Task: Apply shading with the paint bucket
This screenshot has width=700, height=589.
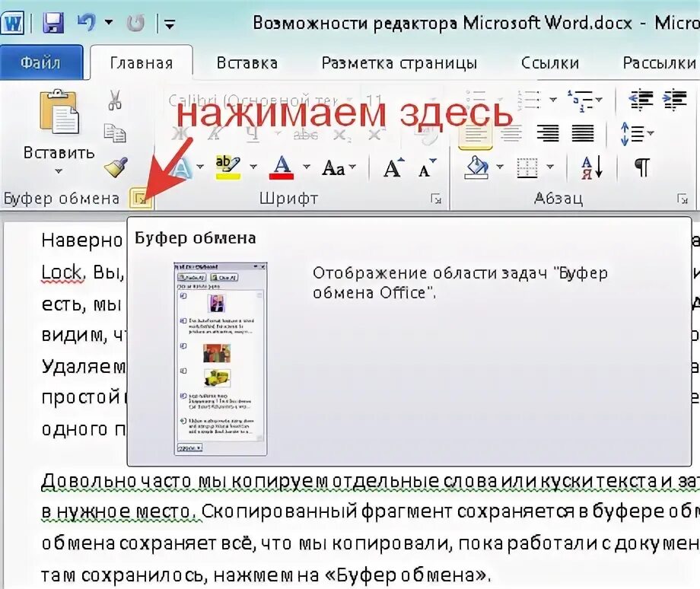Action: coord(478,167)
